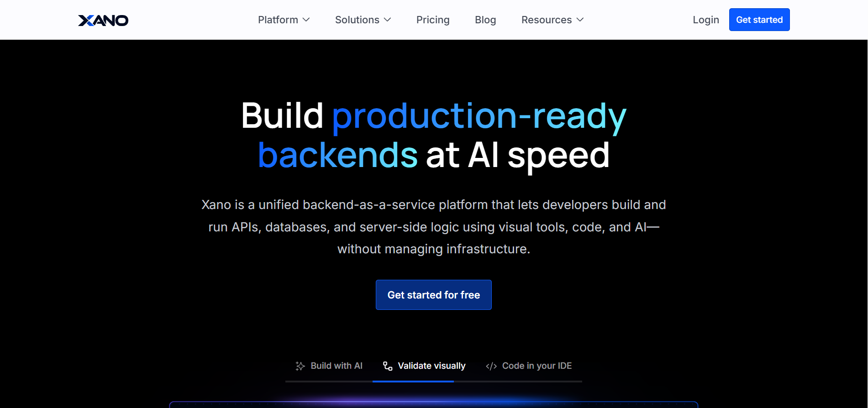Image resolution: width=868 pixels, height=408 pixels.
Task: Select the Validate visually tab text
Action: click(431, 366)
